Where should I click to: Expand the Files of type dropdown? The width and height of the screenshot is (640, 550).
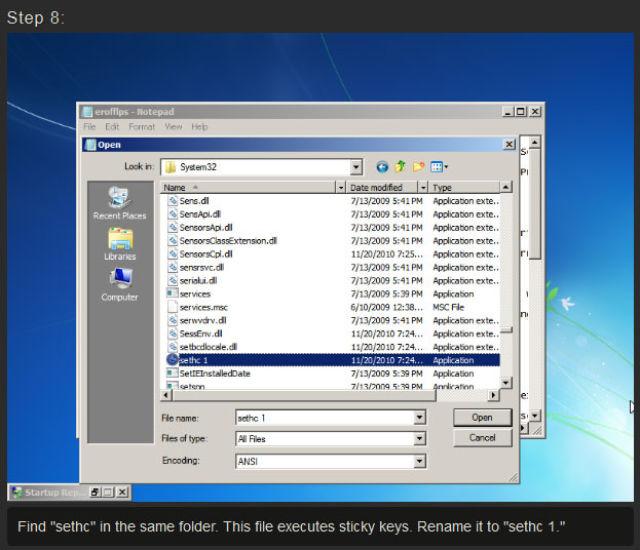click(x=419, y=439)
